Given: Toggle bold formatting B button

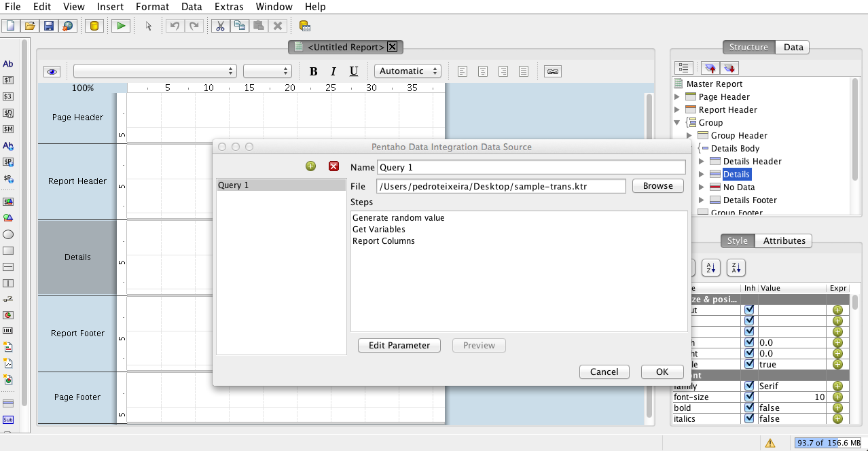Looking at the screenshot, I should [x=313, y=71].
